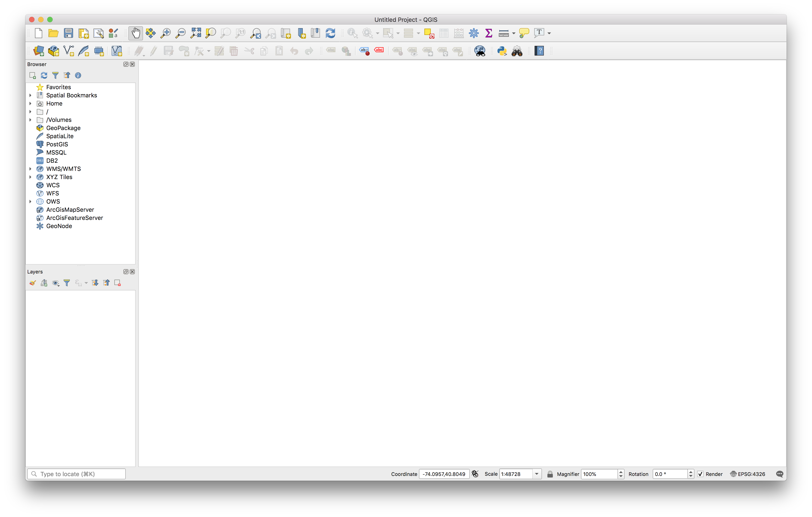Click the Save Project floppy icon

point(69,33)
